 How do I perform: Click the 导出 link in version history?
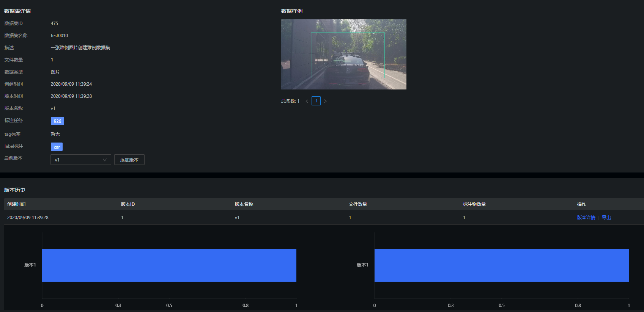point(606,218)
